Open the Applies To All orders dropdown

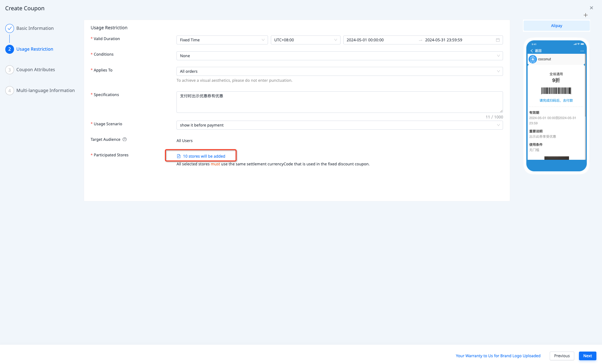click(x=339, y=71)
